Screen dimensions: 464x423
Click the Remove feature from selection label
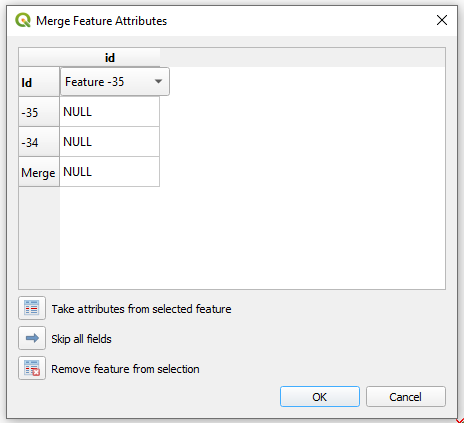tap(125, 369)
